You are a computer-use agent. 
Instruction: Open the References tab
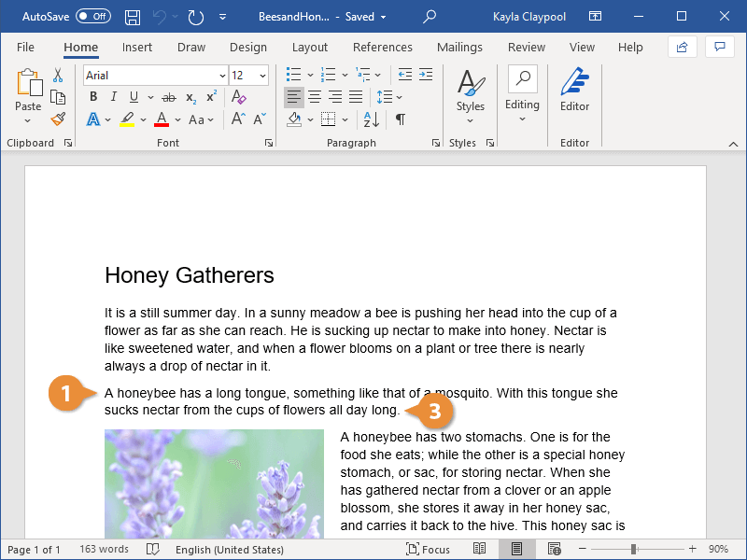tap(382, 47)
